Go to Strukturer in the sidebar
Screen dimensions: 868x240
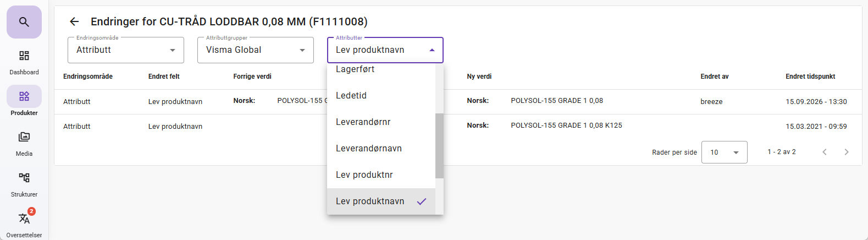coord(24,185)
